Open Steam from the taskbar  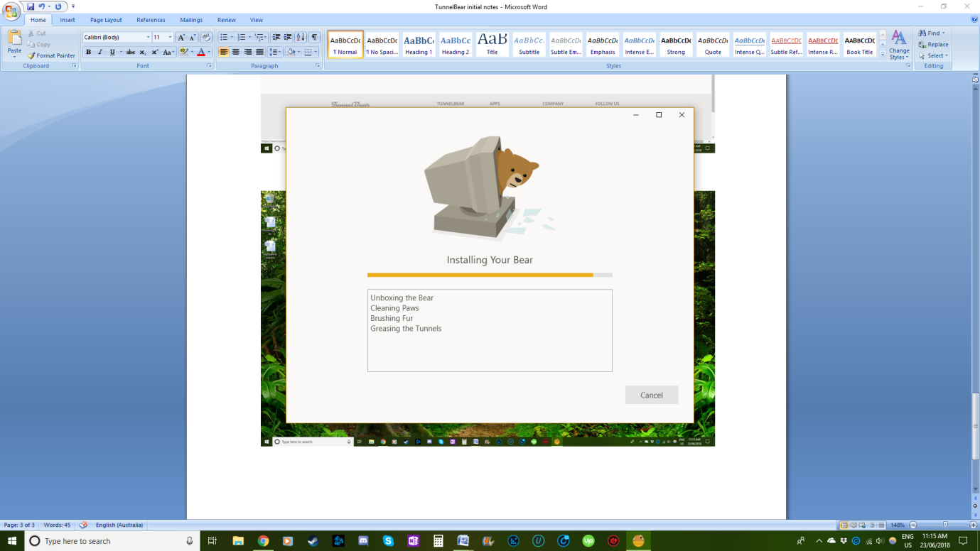coord(313,541)
